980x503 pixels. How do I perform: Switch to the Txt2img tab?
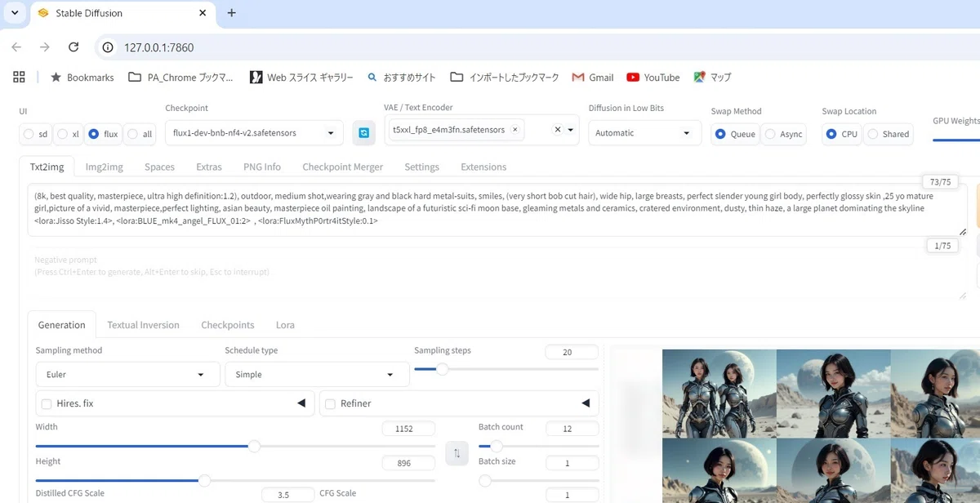click(x=47, y=167)
